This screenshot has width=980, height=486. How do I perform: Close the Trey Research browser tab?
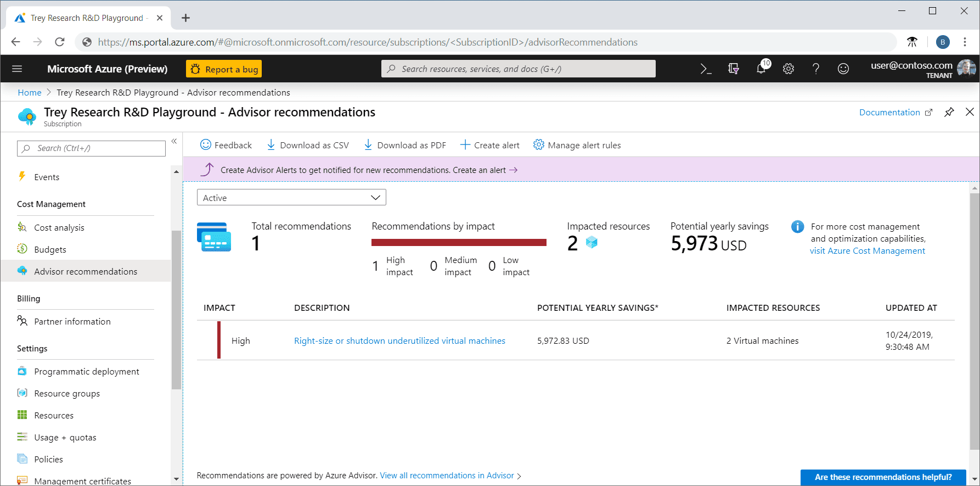point(160,18)
